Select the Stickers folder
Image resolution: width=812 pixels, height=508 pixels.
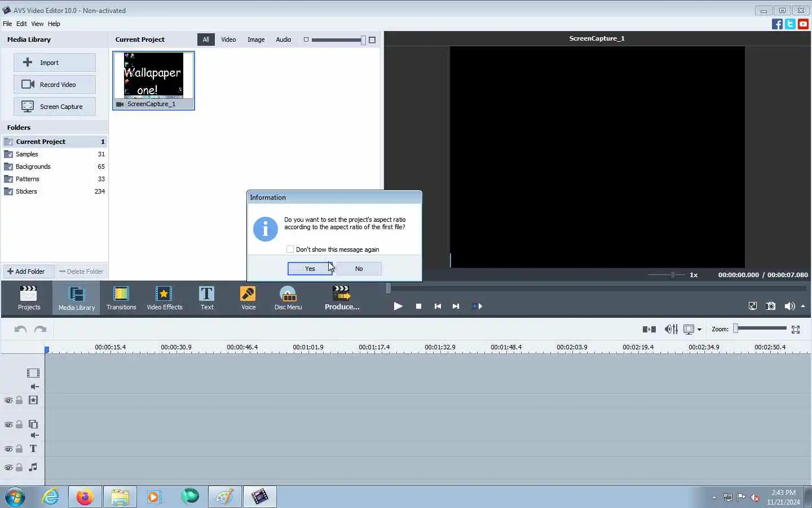[x=55, y=191]
